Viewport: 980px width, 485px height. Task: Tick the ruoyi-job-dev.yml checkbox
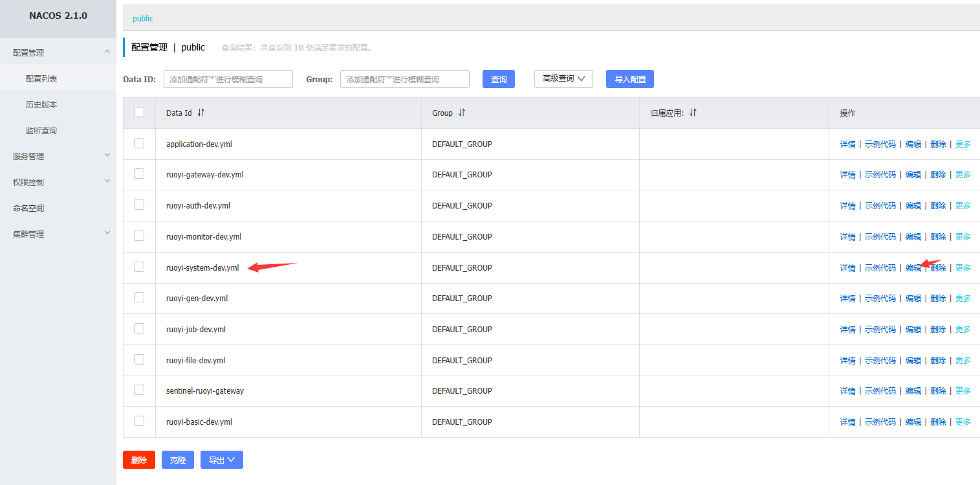[139, 328]
